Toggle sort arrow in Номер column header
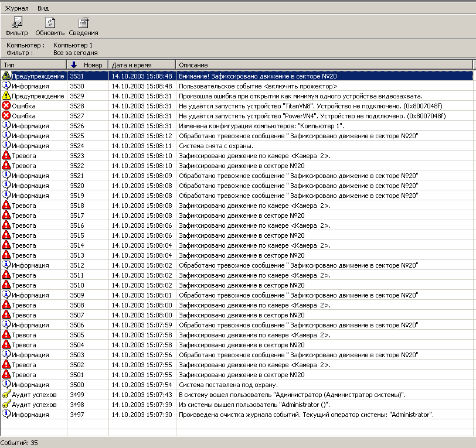 [x=74, y=64]
